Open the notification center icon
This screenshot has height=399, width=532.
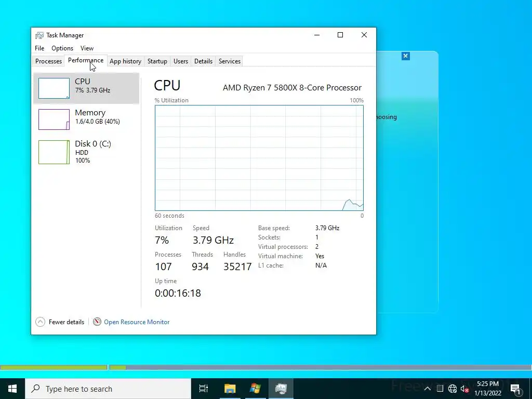[x=515, y=389]
